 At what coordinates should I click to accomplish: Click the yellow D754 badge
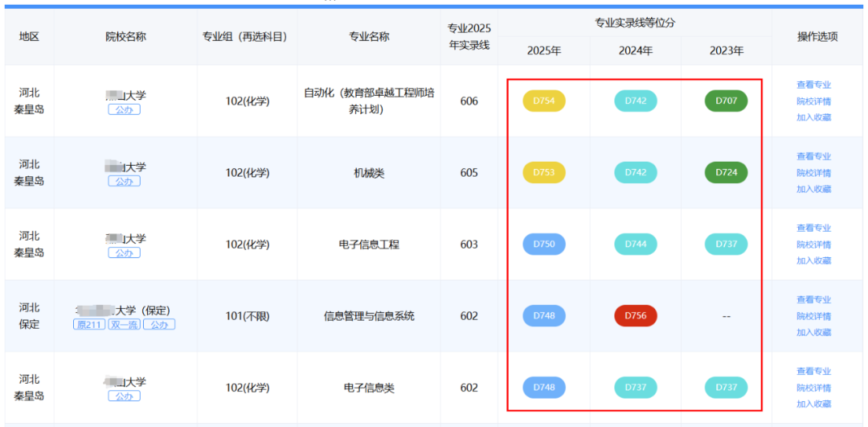click(x=544, y=101)
